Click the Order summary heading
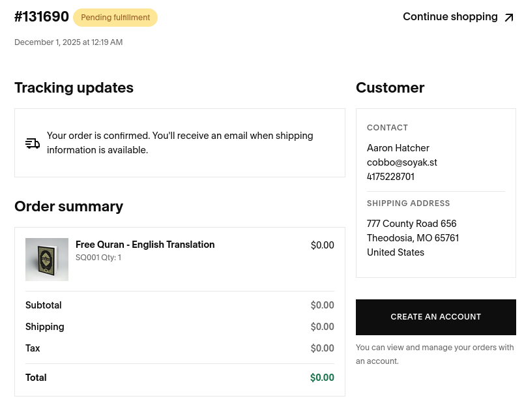Image resolution: width=524 pixels, height=420 pixels. pos(68,207)
